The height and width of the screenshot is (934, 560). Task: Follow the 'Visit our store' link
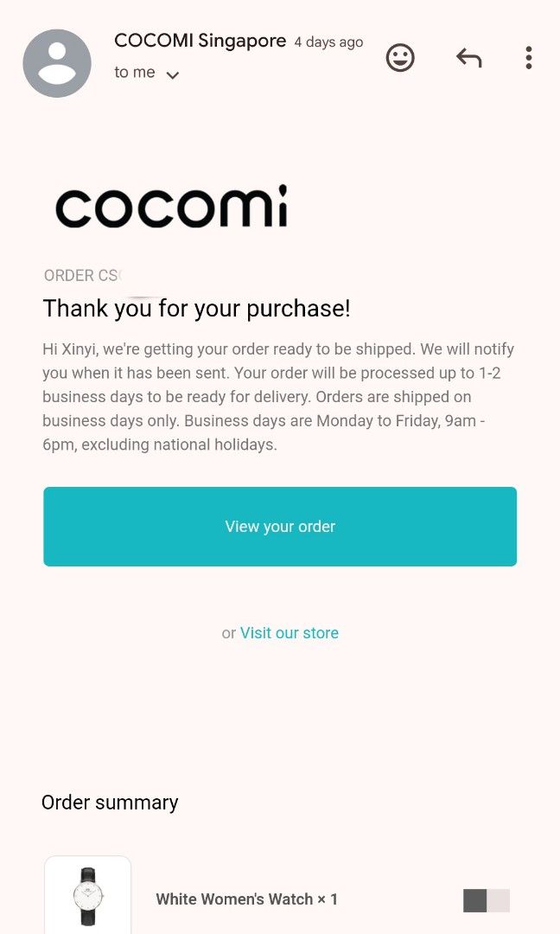(290, 632)
